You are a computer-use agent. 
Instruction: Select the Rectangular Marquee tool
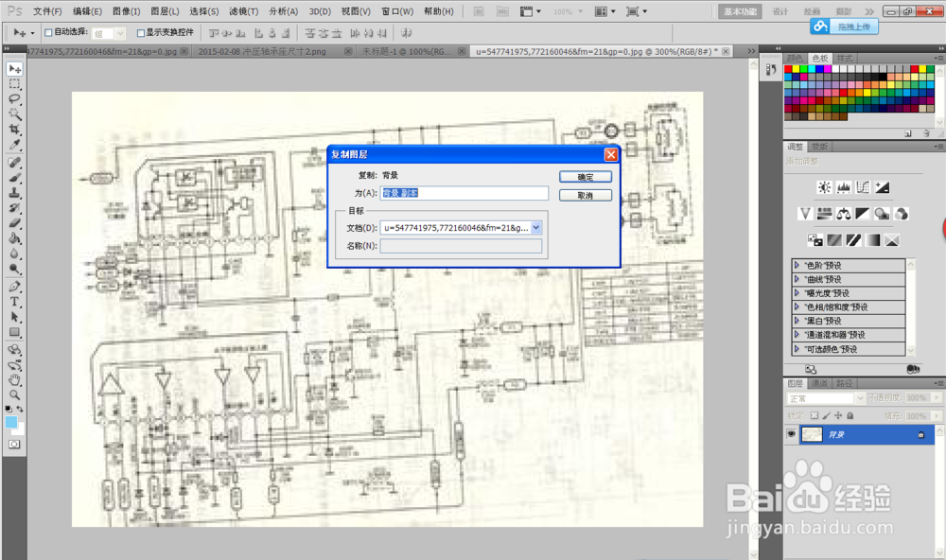click(14, 84)
